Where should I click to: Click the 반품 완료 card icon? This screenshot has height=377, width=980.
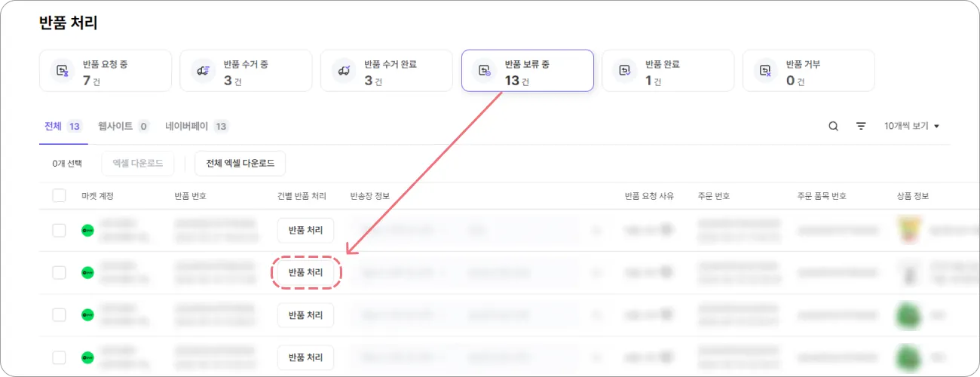[624, 71]
